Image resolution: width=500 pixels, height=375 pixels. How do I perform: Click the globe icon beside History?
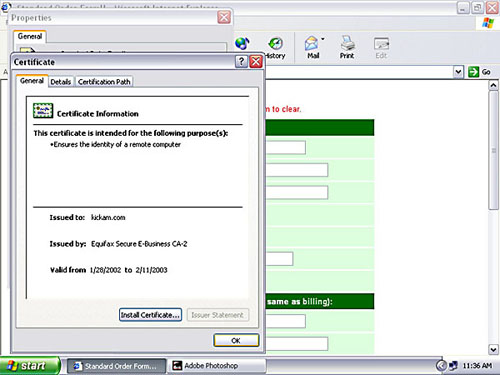pos(242,43)
